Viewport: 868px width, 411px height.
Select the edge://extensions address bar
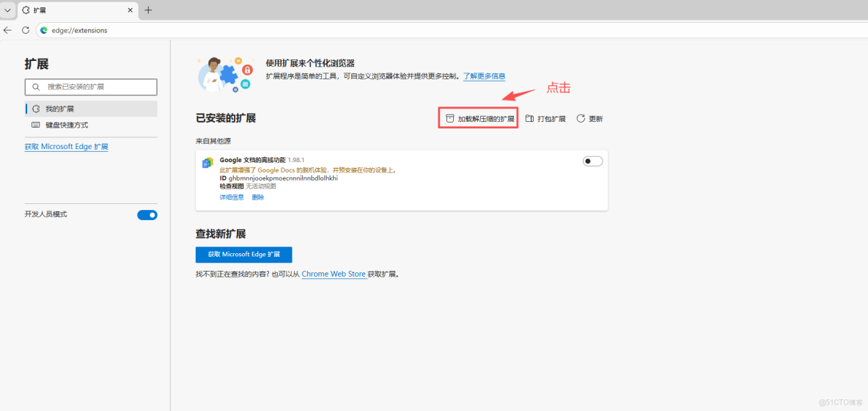point(451,31)
